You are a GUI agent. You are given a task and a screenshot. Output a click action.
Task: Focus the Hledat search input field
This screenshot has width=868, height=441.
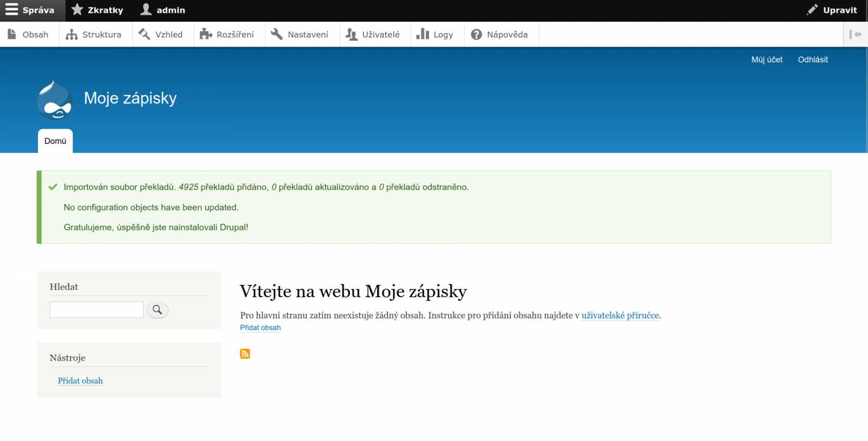click(97, 310)
